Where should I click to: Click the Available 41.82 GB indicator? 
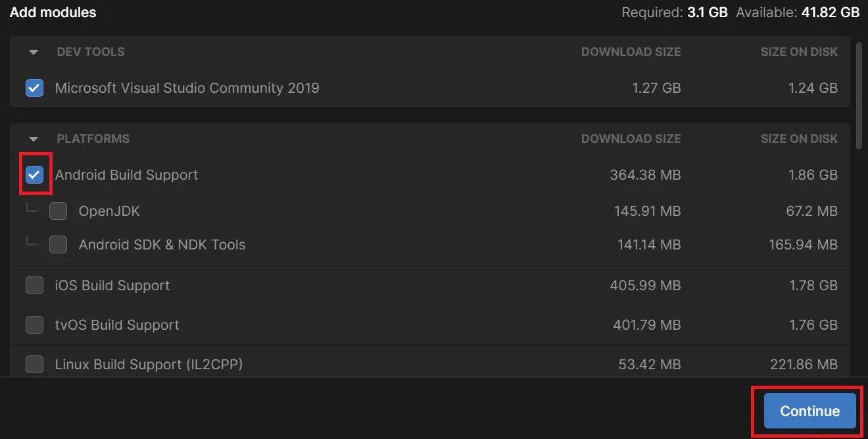[x=797, y=13]
